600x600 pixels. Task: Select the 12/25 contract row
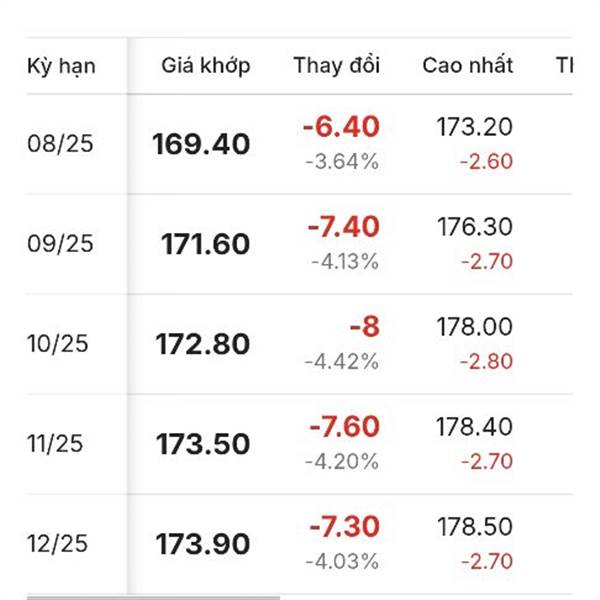pos(299,544)
